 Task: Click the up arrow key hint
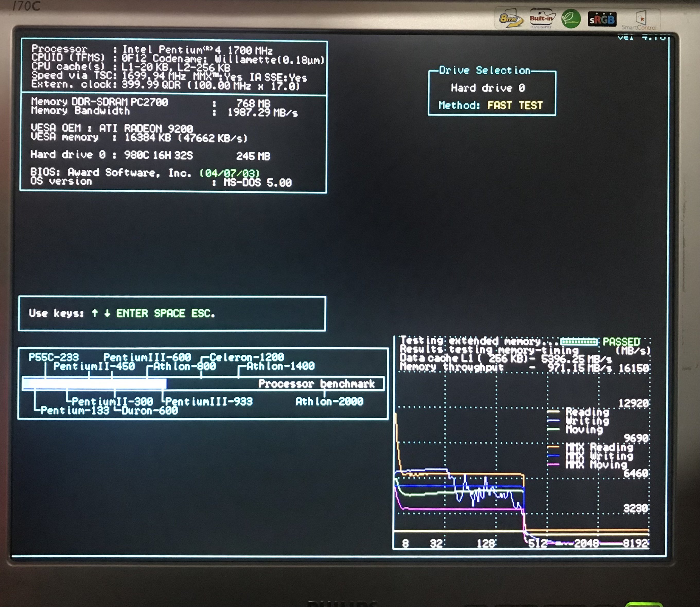pos(95,313)
